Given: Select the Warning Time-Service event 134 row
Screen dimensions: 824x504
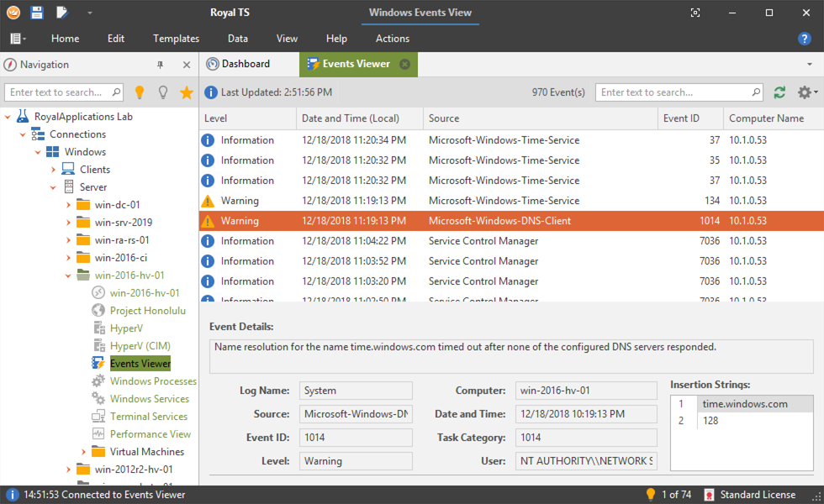Looking at the screenshot, I should [x=511, y=201].
